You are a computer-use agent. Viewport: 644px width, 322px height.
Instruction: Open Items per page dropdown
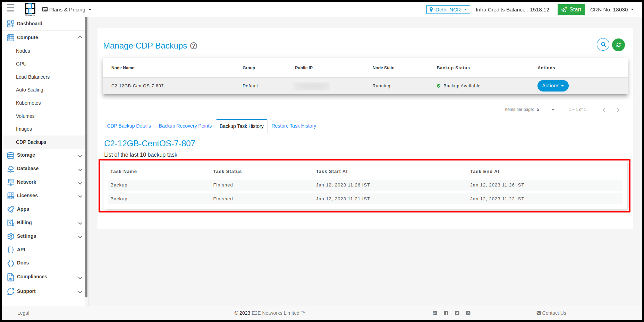click(x=546, y=110)
